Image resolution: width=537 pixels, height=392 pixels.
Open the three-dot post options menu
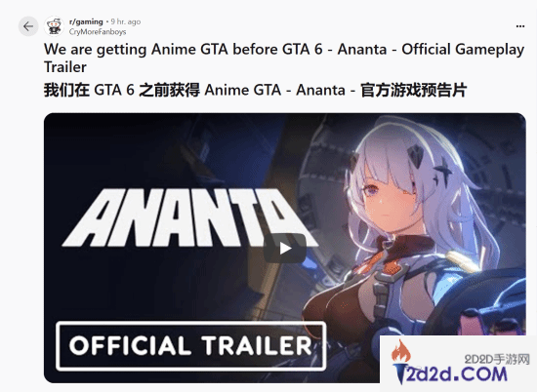tap(520, 26)
